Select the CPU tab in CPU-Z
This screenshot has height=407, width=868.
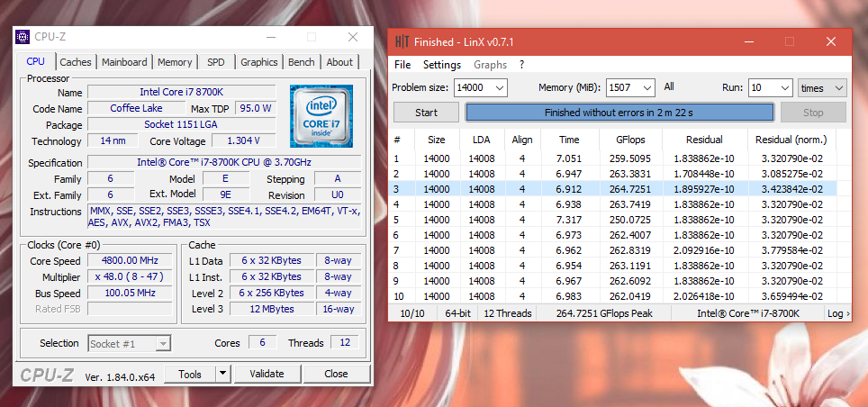pos(36,61)
